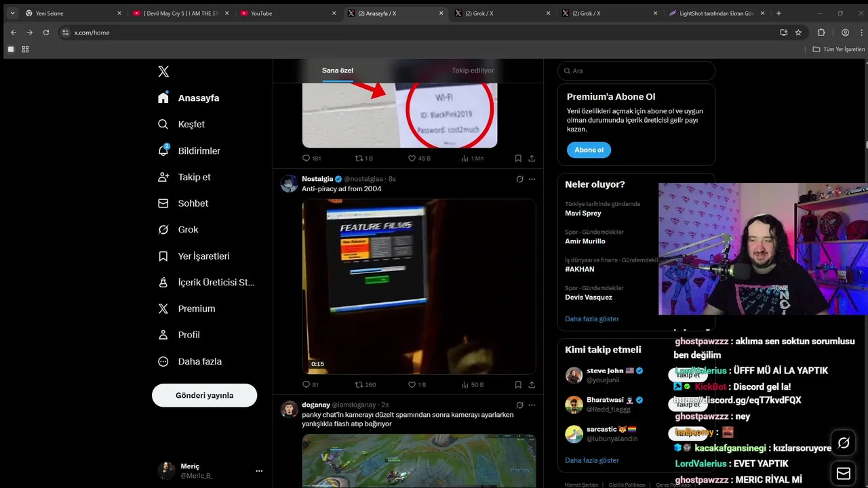This screenshot has width=868, height=488.
Task: Open Premium X icon in sidebar
Action: (x=163, y=308)
